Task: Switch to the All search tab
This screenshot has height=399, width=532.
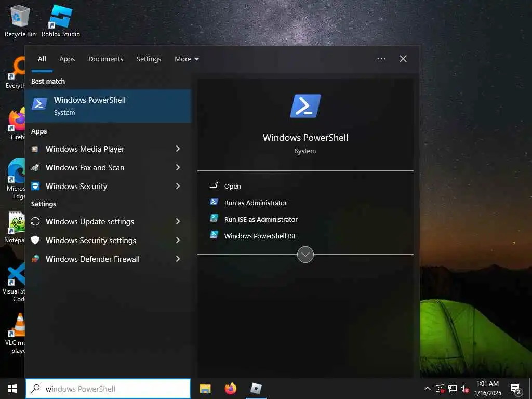Action: pos(42,59)
